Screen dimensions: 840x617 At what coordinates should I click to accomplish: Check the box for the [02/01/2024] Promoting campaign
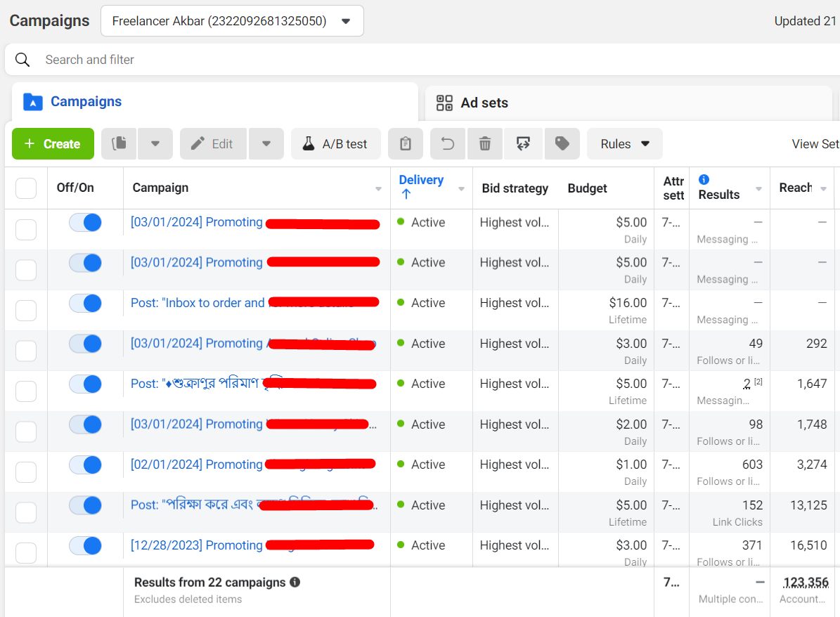26,472
